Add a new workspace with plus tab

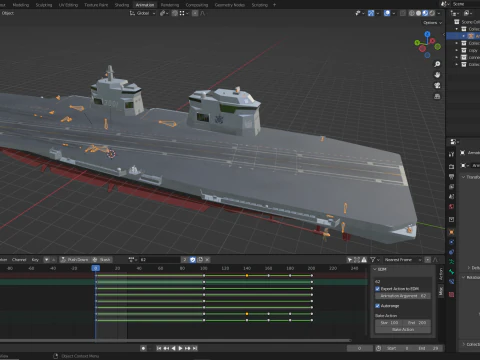pyautogui.click(x=274, y=5)
